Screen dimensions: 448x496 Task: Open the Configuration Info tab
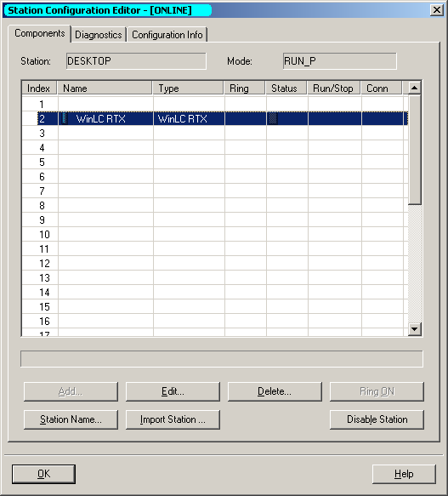click(167, 35)
